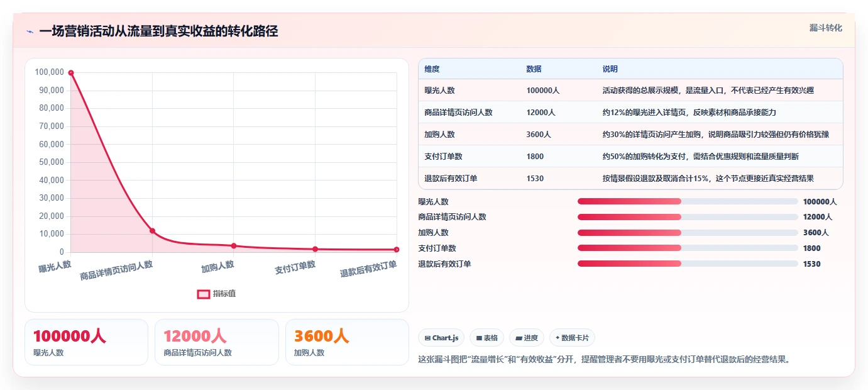Click the chart point at 加购人数
This screenshot has width=868, height=390.
234,246
